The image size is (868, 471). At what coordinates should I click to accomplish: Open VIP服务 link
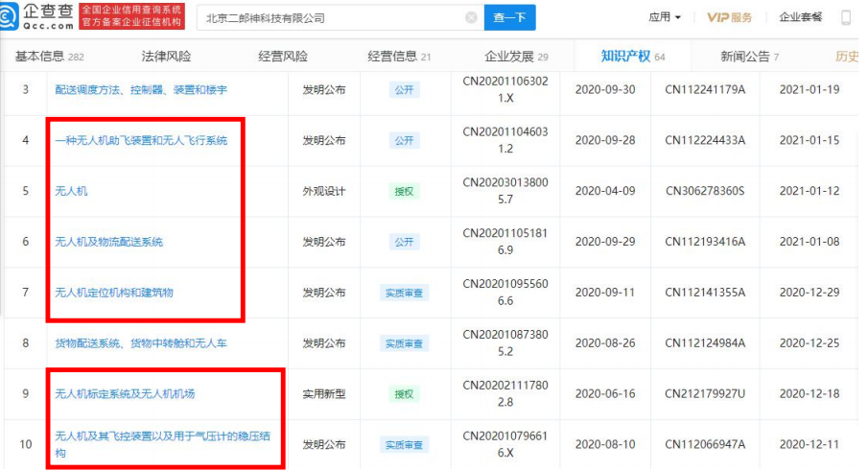(729, 17)
